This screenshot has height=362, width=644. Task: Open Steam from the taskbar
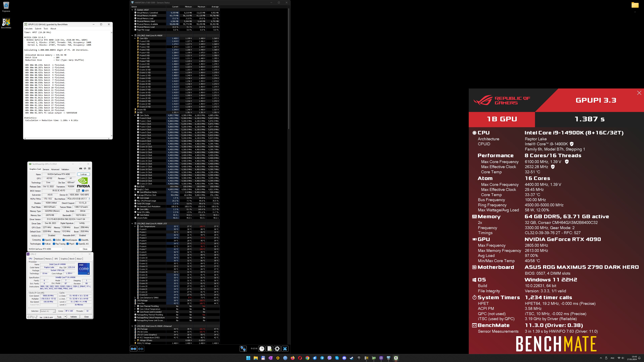352,358
